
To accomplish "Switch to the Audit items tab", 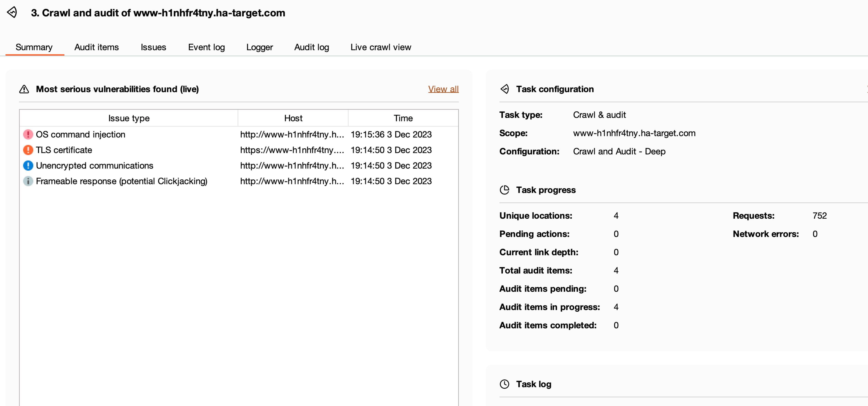I will pos(96,47).
